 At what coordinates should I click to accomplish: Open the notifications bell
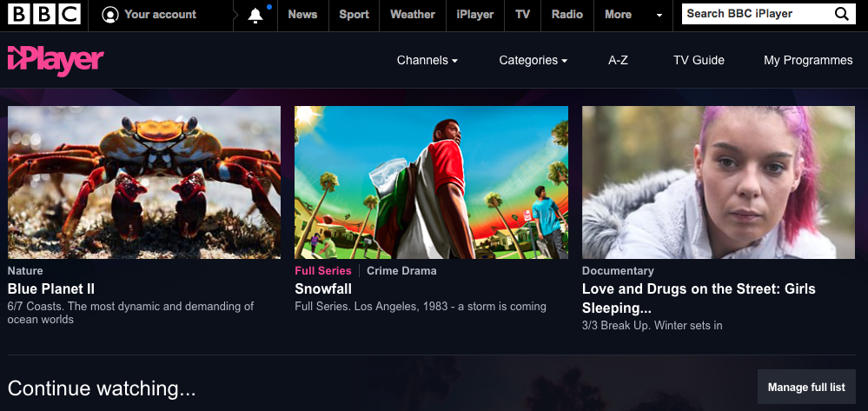pos(255,15)
